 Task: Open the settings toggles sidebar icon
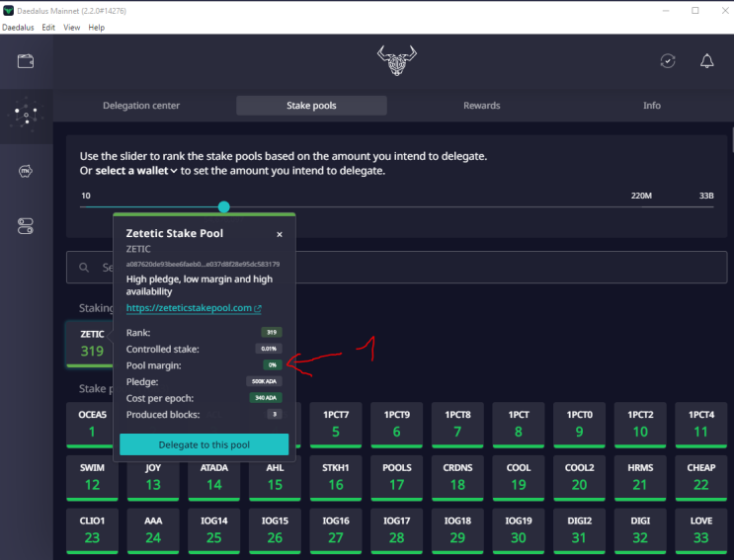[26, 226]
